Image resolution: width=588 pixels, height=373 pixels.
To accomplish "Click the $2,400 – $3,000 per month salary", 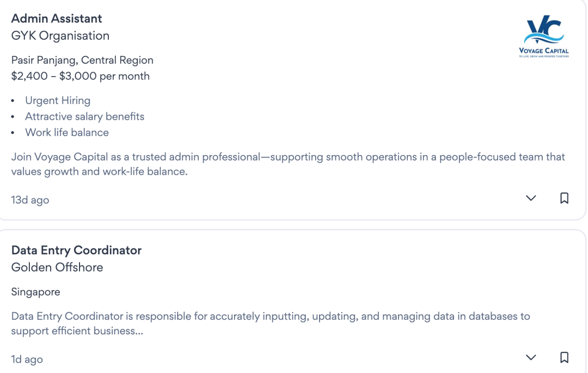I will [80, 76].
